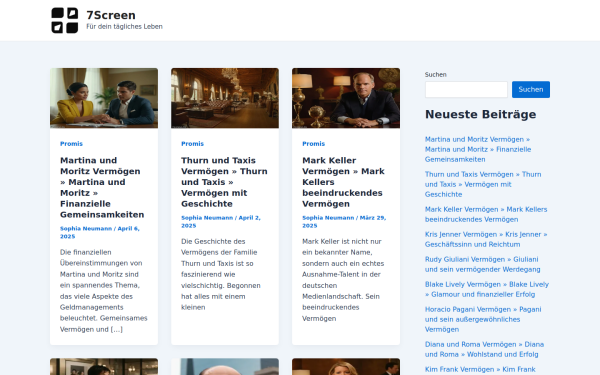
Task: Click excerpt starting Mark Keller ist nicht nur
Action: click(x=343, y=280)
